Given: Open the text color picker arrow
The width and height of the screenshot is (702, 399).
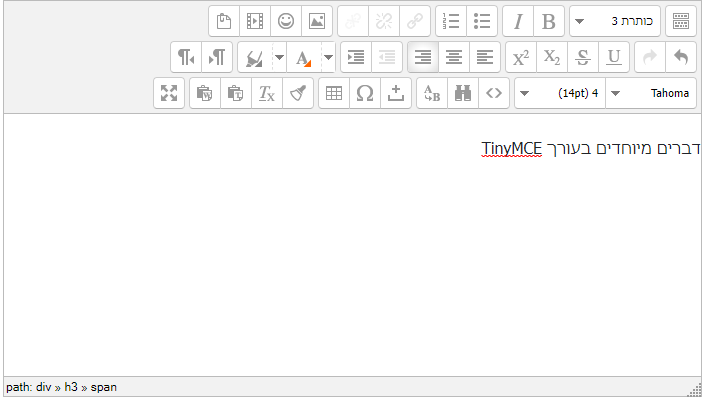Looking at the screenshot, I should [x=328, y=57].
